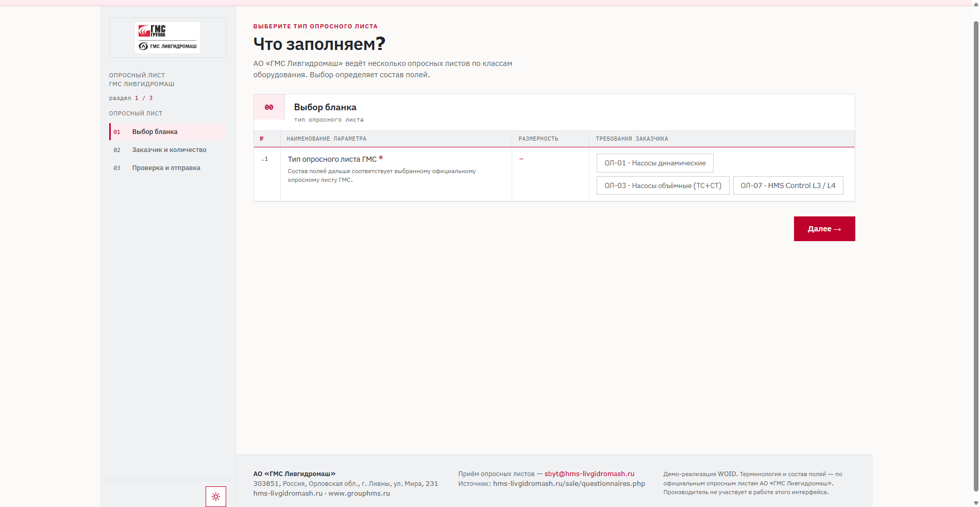The width and height of the screenshot is (980, 507).
Task: Open the sbyt@hms-livgidromash.ru email link
Action: (x=589, y=474)
